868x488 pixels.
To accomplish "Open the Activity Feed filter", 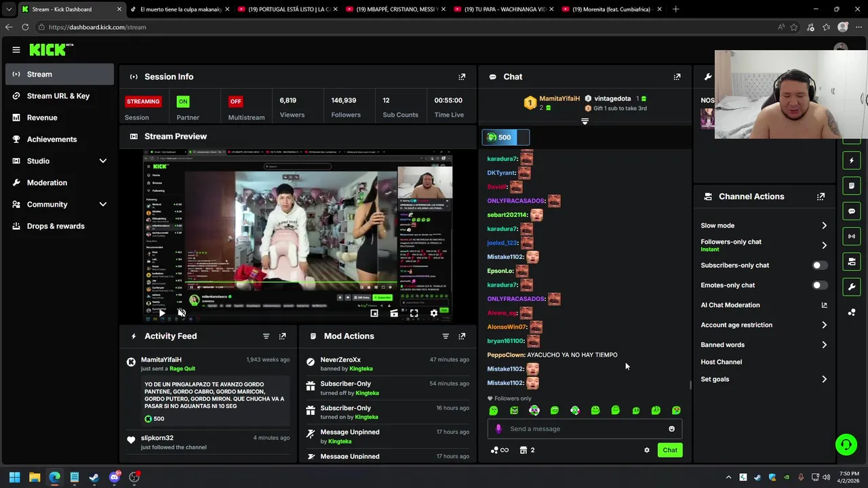I will tap(266, 336).
